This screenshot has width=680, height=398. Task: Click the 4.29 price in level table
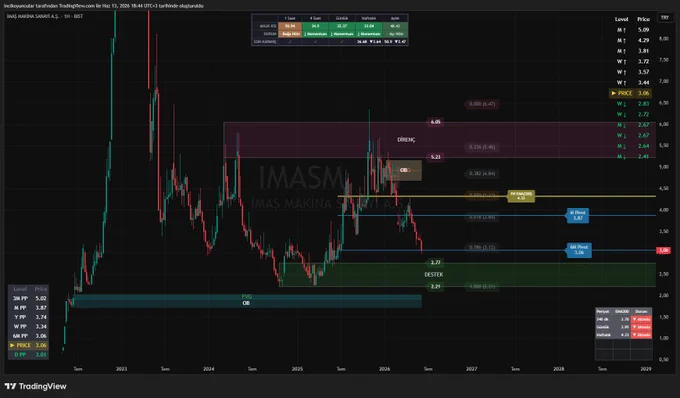[x=643, y=40]
